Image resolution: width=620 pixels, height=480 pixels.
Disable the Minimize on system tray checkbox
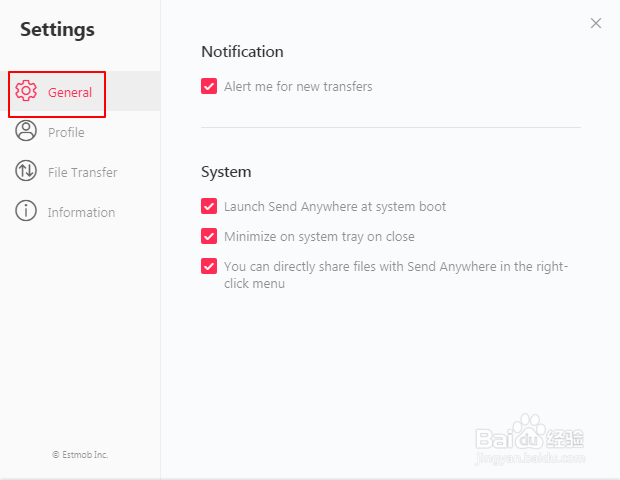click(x=209, y=236)
